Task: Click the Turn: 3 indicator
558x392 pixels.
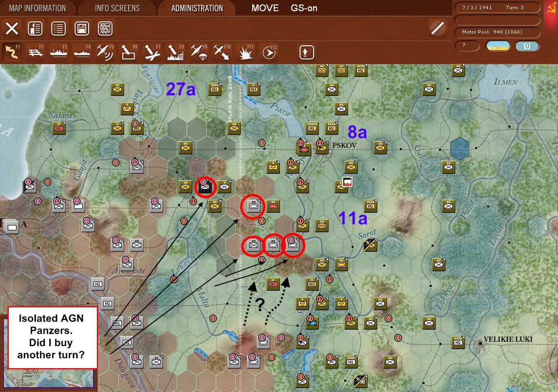Action: pos(515,7)
